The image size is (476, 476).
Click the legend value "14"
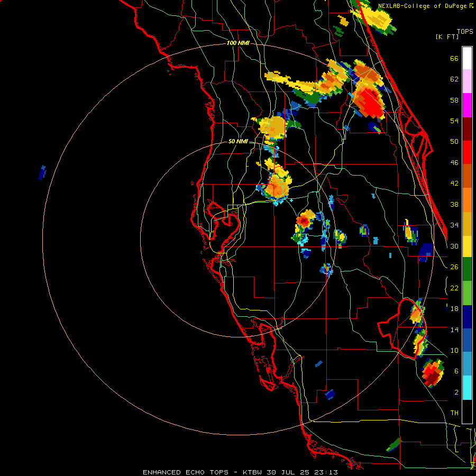(454, 329)
